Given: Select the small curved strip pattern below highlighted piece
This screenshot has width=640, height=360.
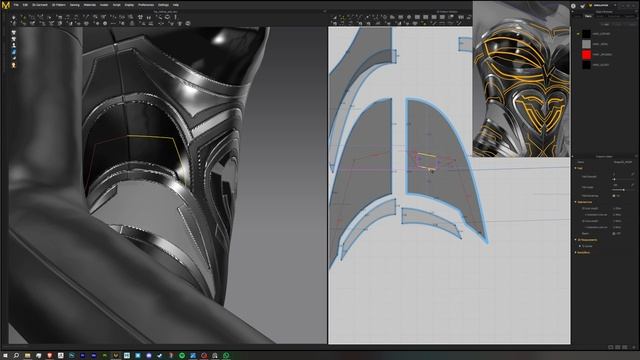Looking at the screenshot, I should 431,222.
